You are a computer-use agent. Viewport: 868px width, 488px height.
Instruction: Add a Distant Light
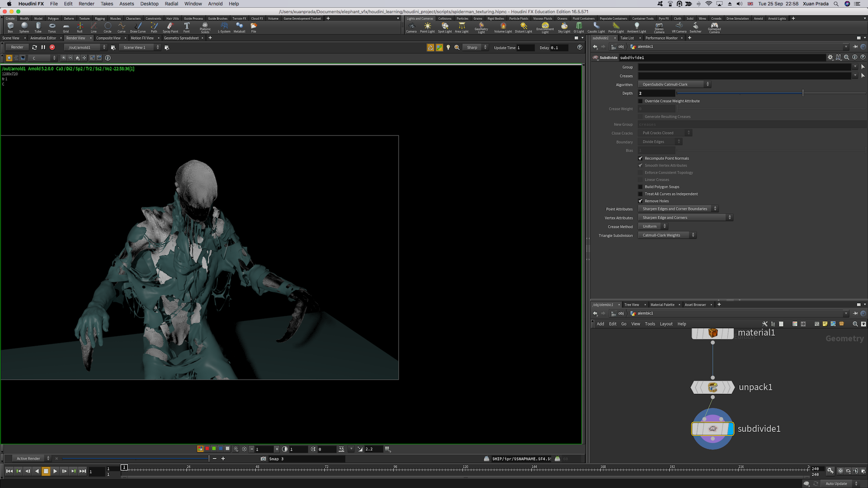(524, 28)
